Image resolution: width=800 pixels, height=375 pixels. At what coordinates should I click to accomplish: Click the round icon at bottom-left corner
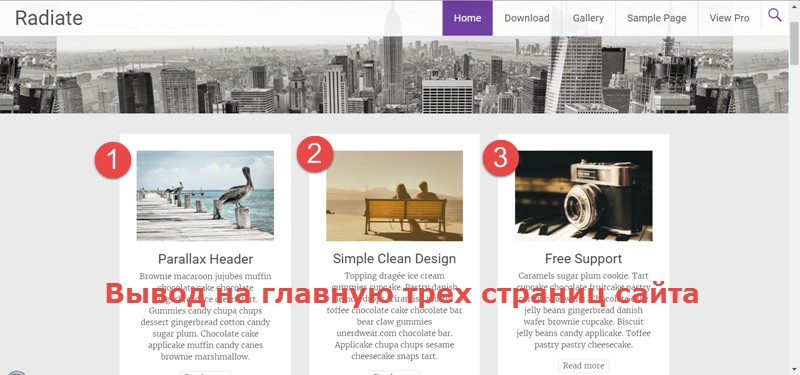17,374
